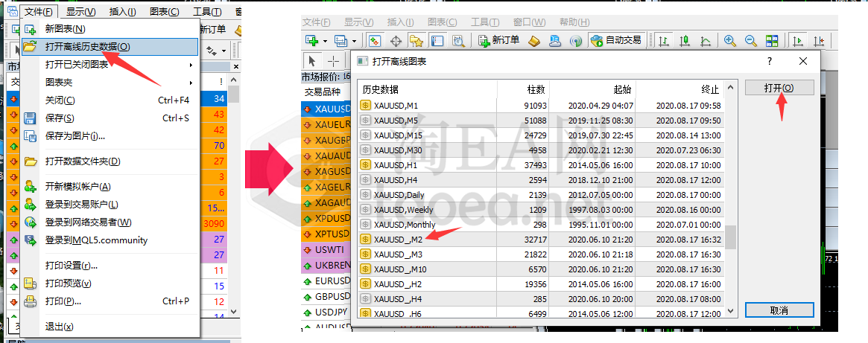Toggle the Terminal panel toolbar icon

click(437, 40)
